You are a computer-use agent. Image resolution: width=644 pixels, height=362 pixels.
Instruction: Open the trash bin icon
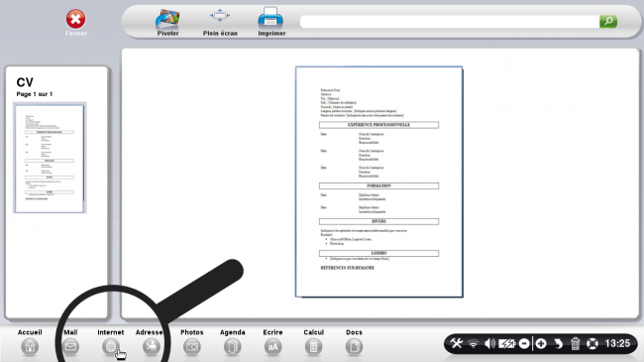coord(575,343)
